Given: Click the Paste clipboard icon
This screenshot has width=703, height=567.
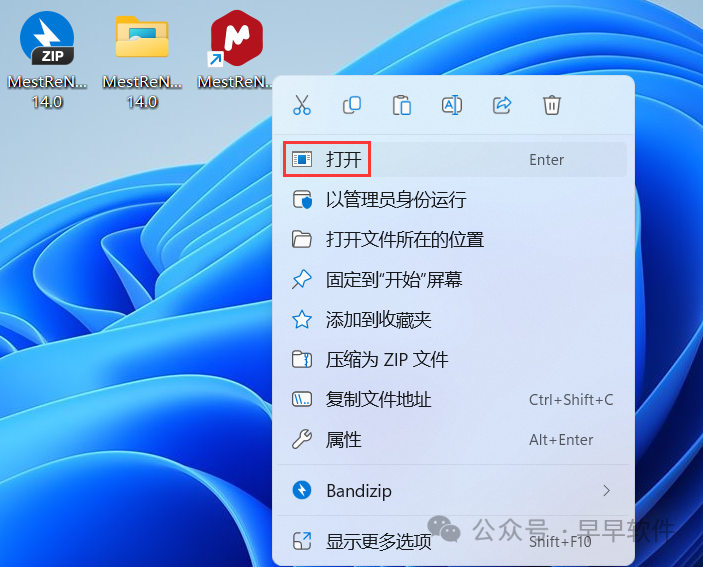Looking at the screenshot, I should [402, 105].
